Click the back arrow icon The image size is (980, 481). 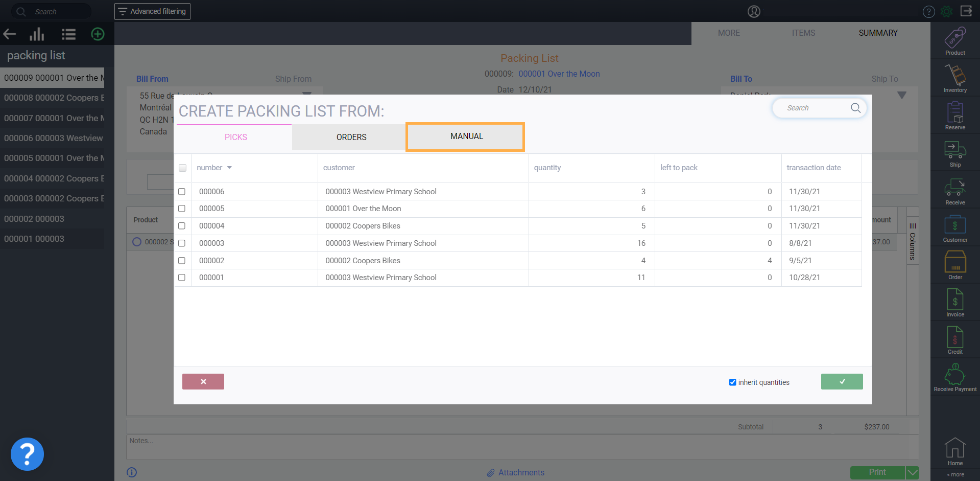click(10, 34)
